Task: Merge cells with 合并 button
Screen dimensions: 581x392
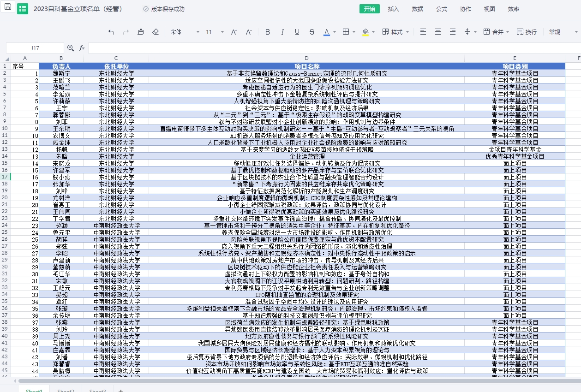Action: click(493, 32)
